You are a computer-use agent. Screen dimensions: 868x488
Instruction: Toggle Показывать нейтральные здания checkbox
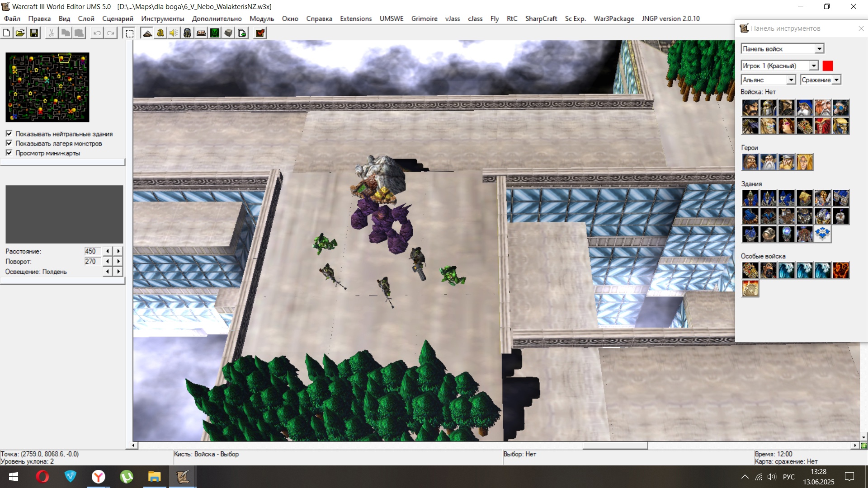9,134
